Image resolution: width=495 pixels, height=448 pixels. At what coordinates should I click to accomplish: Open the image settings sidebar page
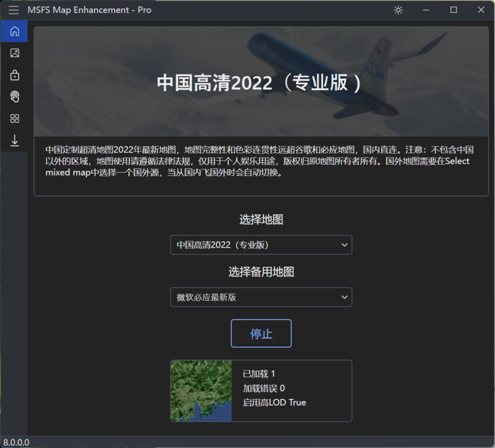click(14, 53)
